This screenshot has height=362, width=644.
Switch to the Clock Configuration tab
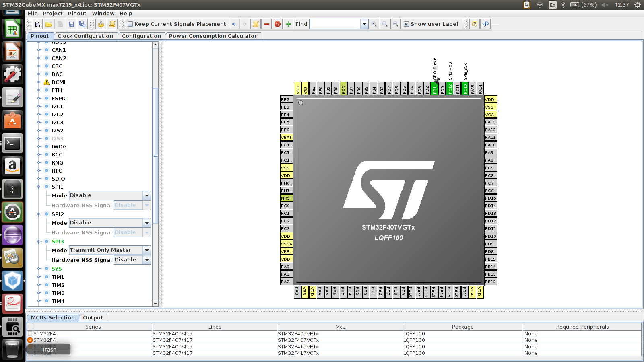(85, 36)
